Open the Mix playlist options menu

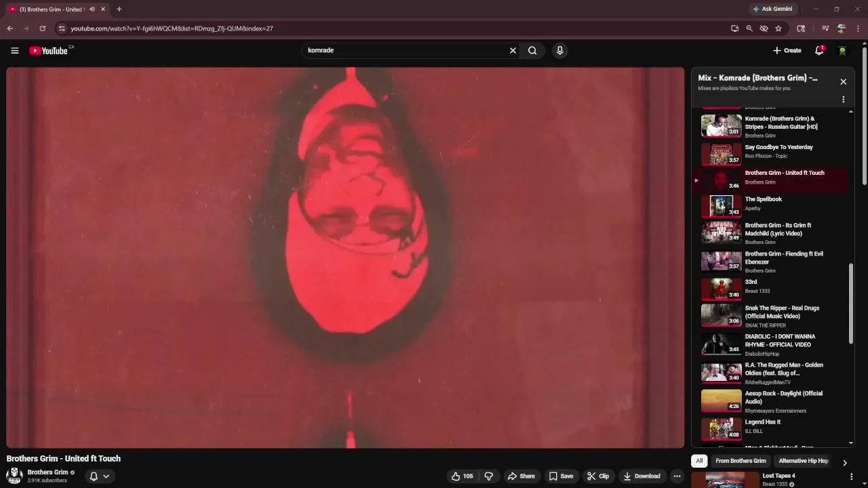[843, 99]
